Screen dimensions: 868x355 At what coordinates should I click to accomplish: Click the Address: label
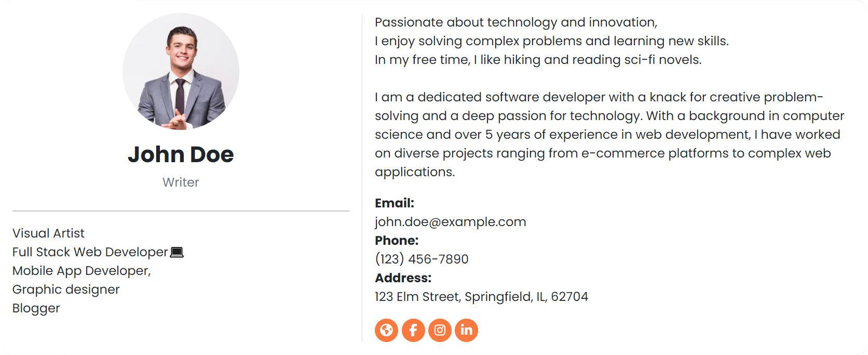[x=403, y=278]
